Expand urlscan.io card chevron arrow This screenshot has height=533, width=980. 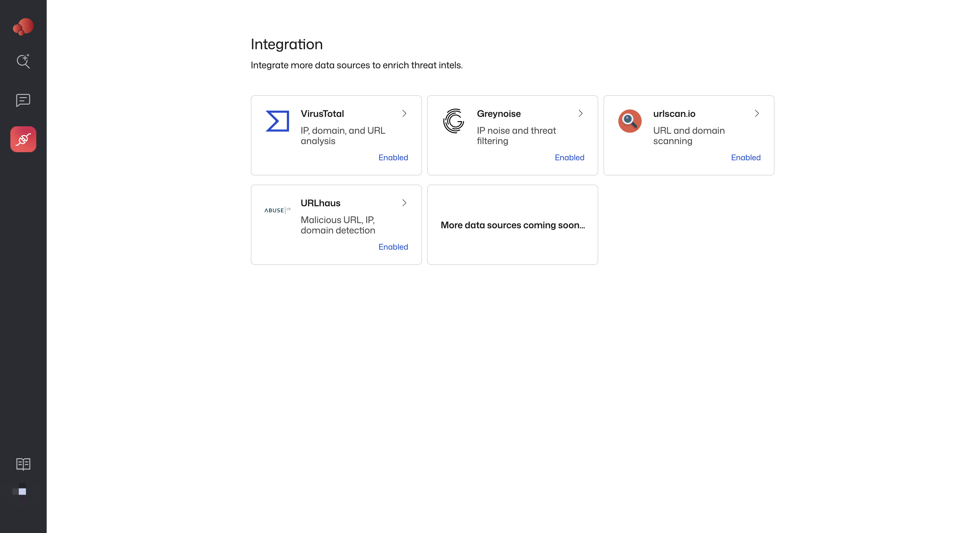757,114
